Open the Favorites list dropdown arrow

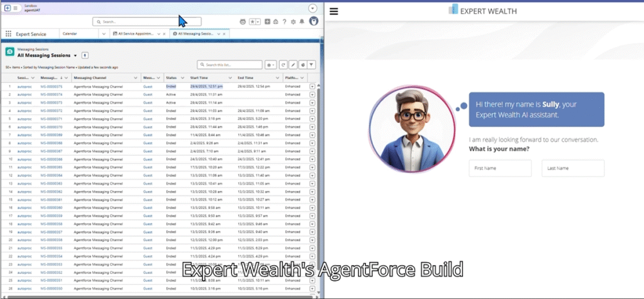click(x=258, y=22)
